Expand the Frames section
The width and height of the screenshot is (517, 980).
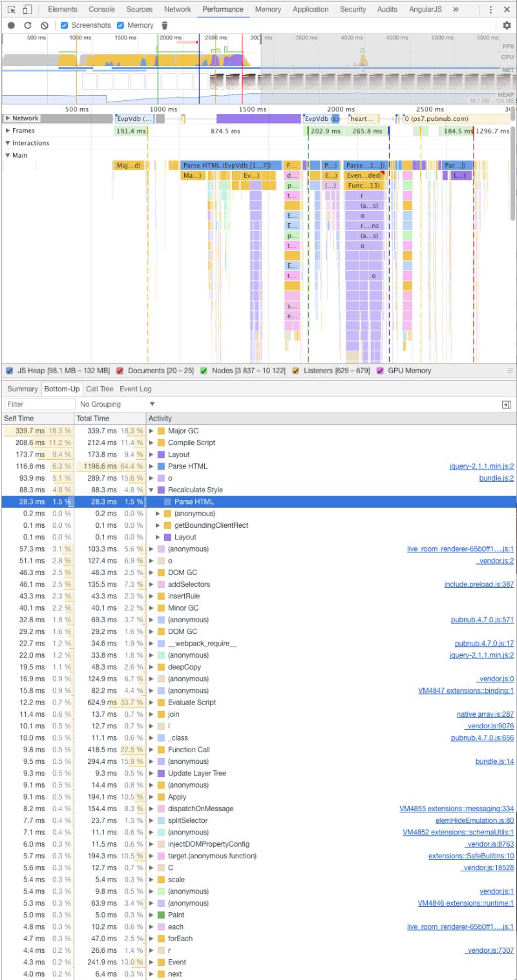point(6,131)
